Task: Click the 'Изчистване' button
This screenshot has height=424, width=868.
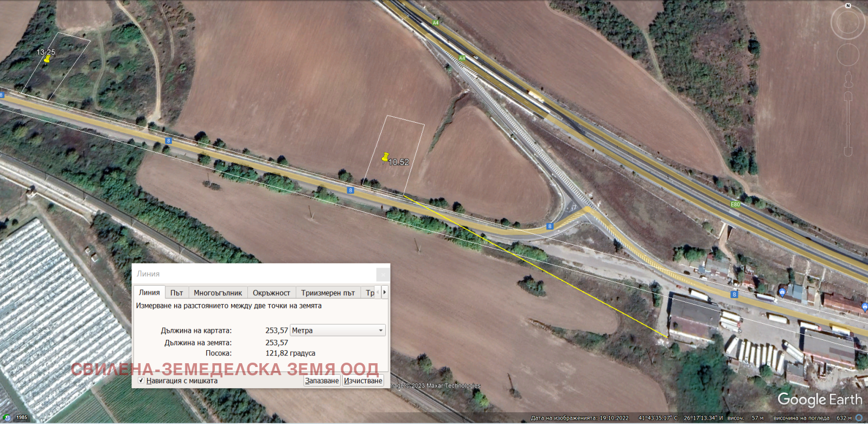Action: pos(363,381)
